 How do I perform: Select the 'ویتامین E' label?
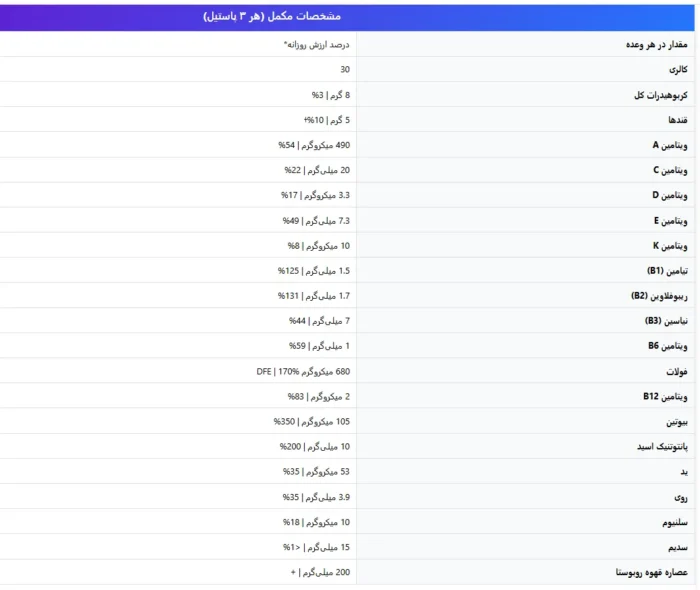click(671, 220)
